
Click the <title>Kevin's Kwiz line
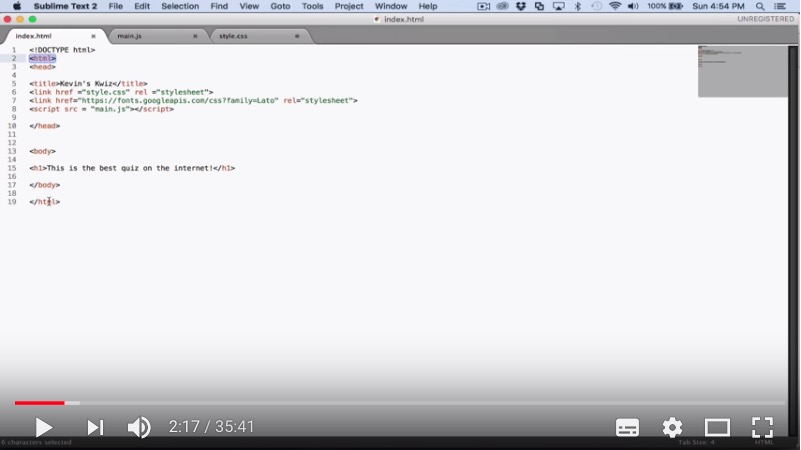[x=88, y=83]
